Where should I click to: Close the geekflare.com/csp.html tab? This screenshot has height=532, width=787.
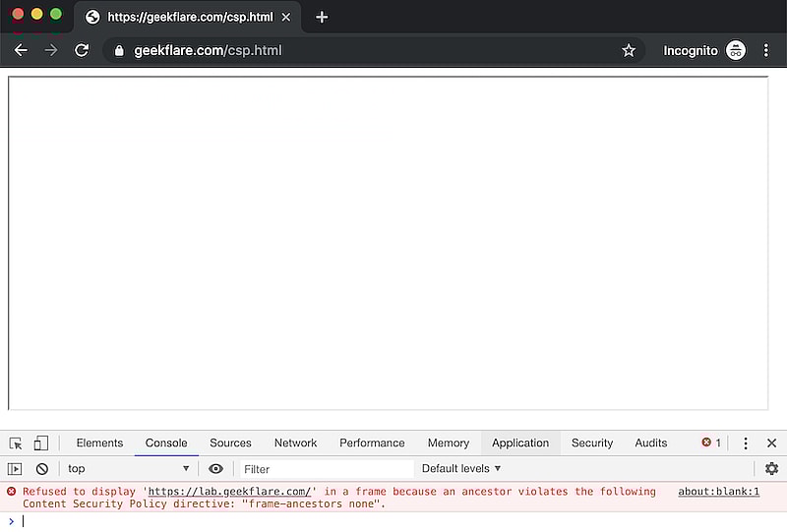click(286, 17)
